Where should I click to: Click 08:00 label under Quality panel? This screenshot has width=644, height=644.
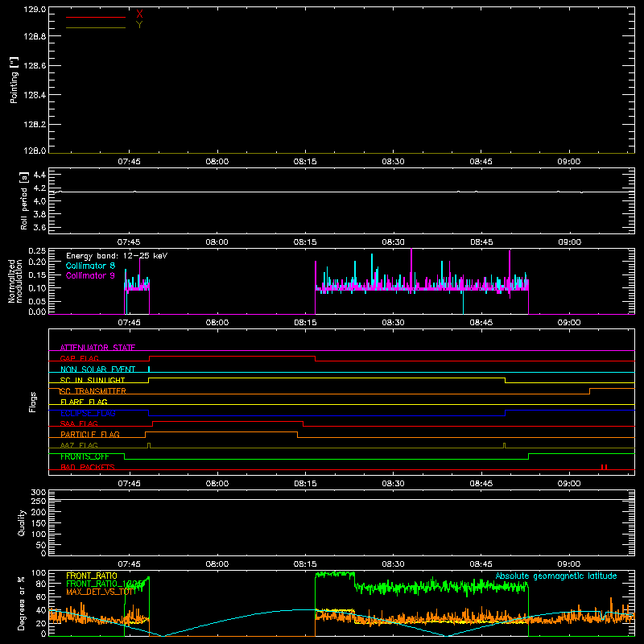(217, 564)
